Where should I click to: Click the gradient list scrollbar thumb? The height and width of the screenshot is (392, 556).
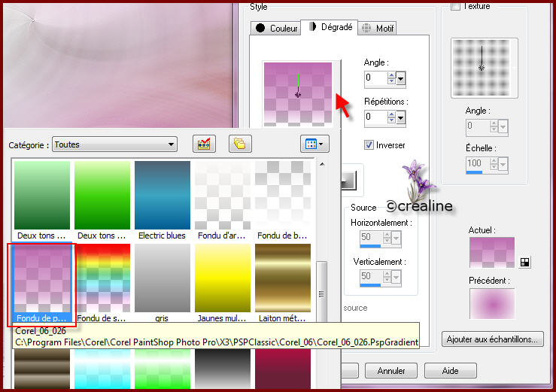pos(321,293)
